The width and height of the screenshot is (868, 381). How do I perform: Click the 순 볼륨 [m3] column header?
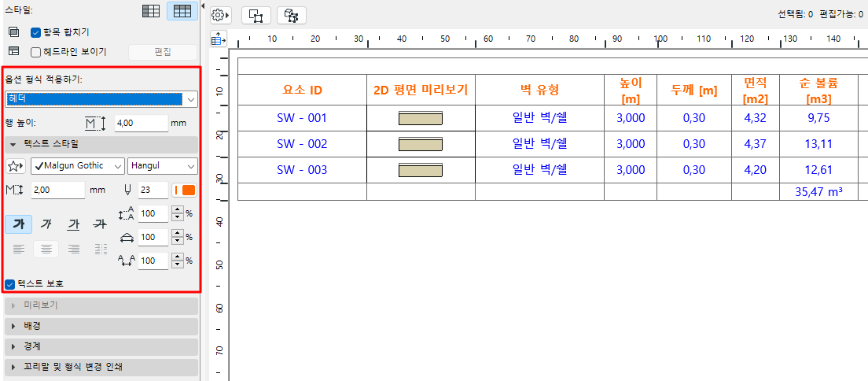(818, 90)
